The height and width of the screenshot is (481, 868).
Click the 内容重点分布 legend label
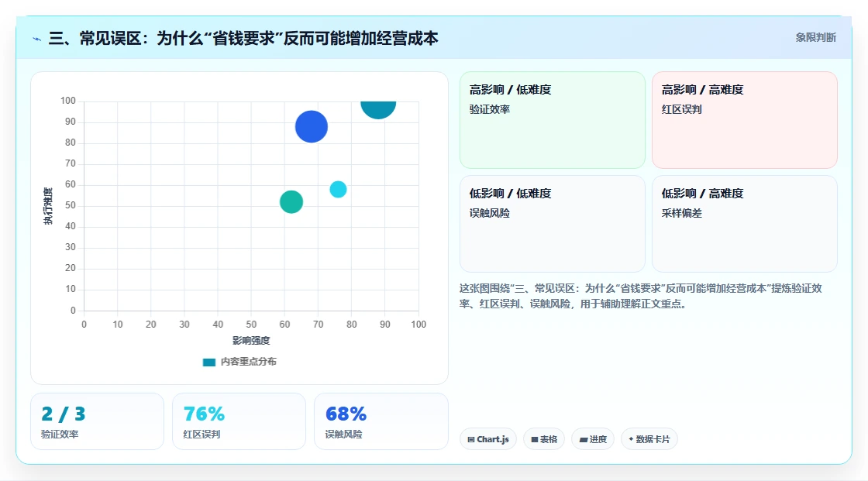click(248, 362)
